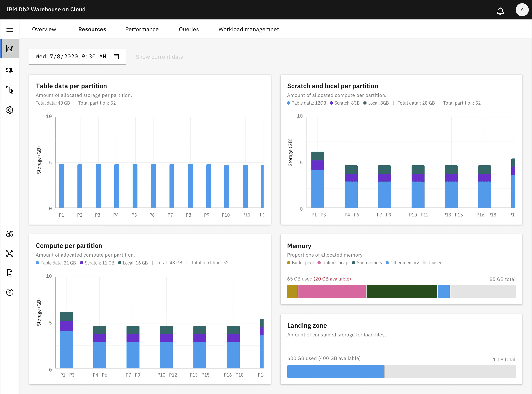Click the notifications bell icon
Image resolution: width=532 pixels, height=394 pixels.
pyautogui.click(x=500, y=11)
